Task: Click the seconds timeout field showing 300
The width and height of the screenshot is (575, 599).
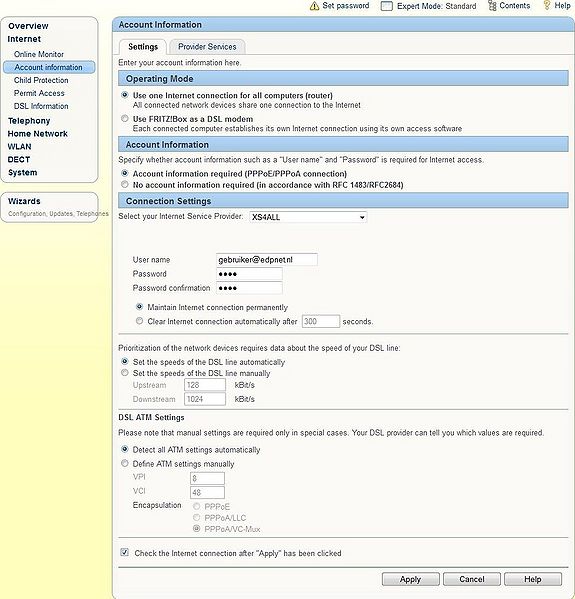Action: 321,321
